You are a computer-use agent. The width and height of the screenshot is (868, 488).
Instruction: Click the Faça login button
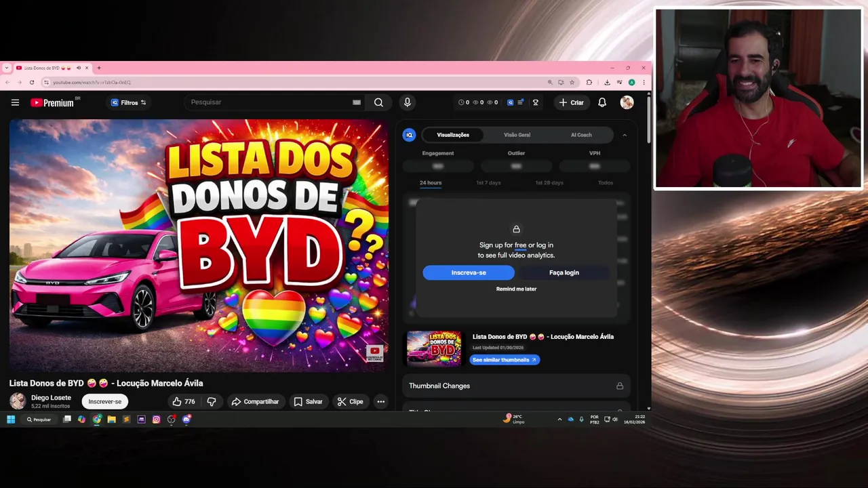(564, 272)
